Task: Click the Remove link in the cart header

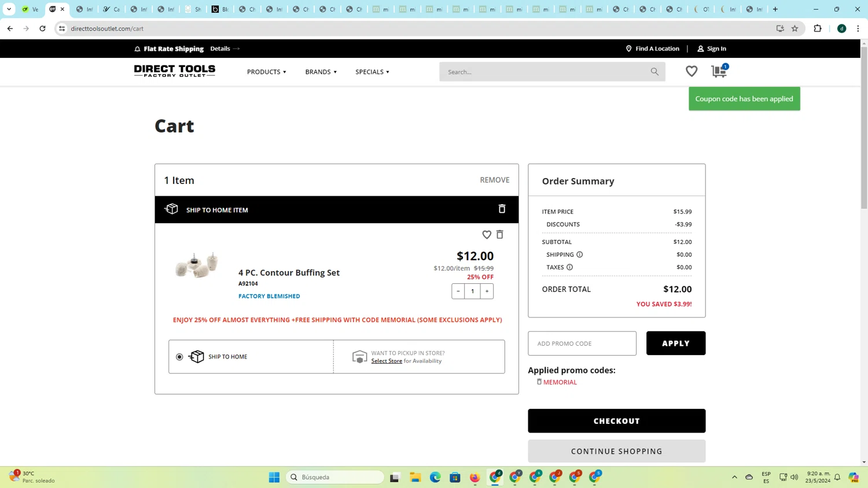Action: [x=495, y=180]
